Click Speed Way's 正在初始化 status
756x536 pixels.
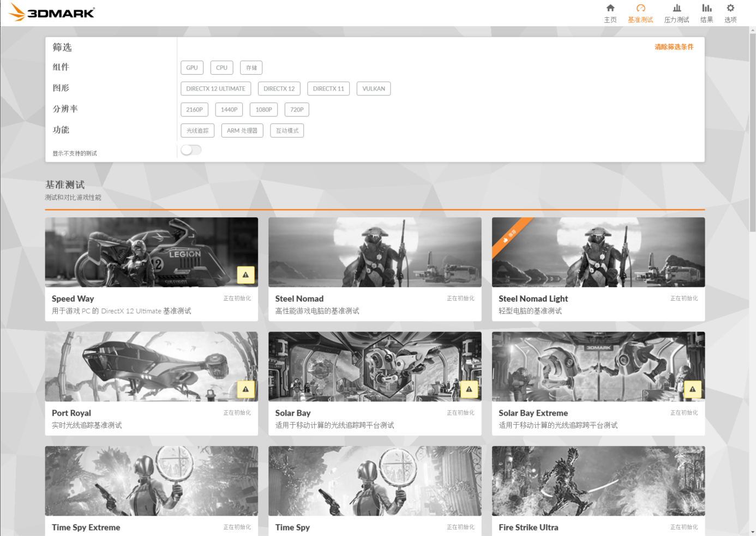coord(237,299)
